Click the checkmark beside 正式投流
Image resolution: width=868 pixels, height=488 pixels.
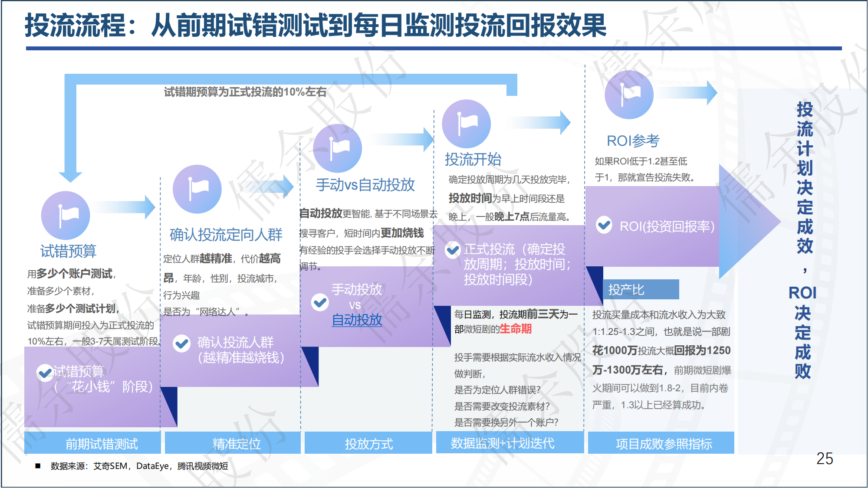click(453, 250)
